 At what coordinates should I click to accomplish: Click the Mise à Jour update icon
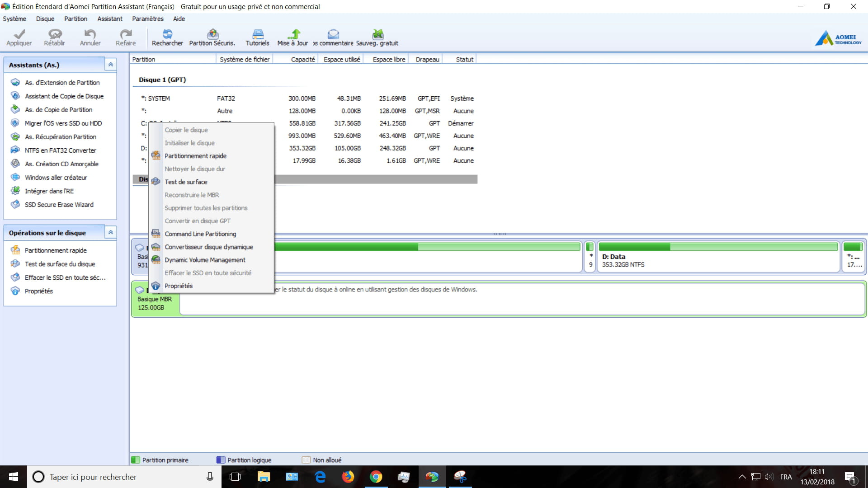(x=293, y=37)
